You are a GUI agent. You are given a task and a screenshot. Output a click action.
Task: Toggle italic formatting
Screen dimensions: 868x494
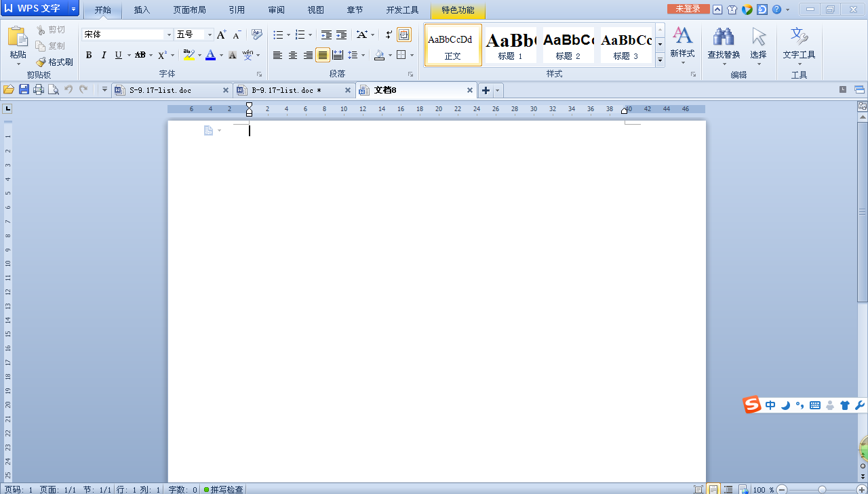(104, 55)
